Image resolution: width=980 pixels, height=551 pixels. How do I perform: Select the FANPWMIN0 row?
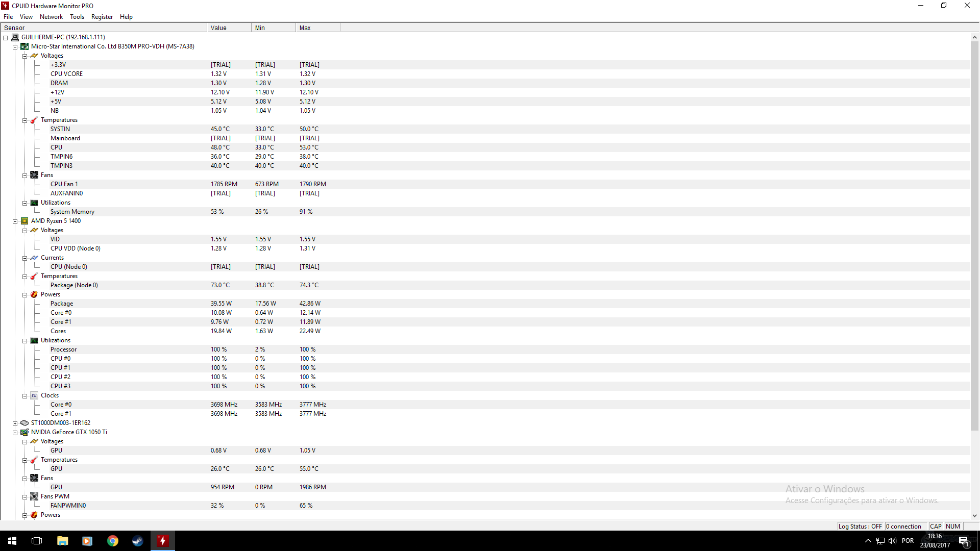pos(485,506)
